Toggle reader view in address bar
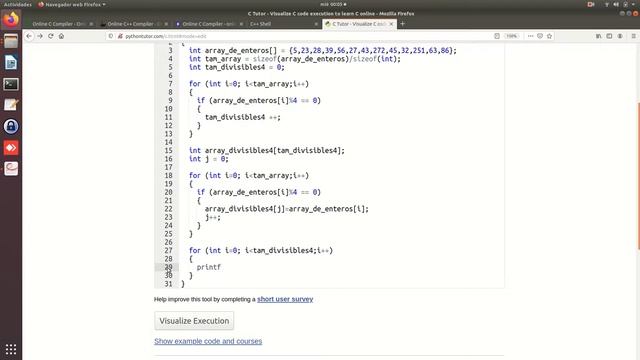The image size is (640, 360). (497, 36)
